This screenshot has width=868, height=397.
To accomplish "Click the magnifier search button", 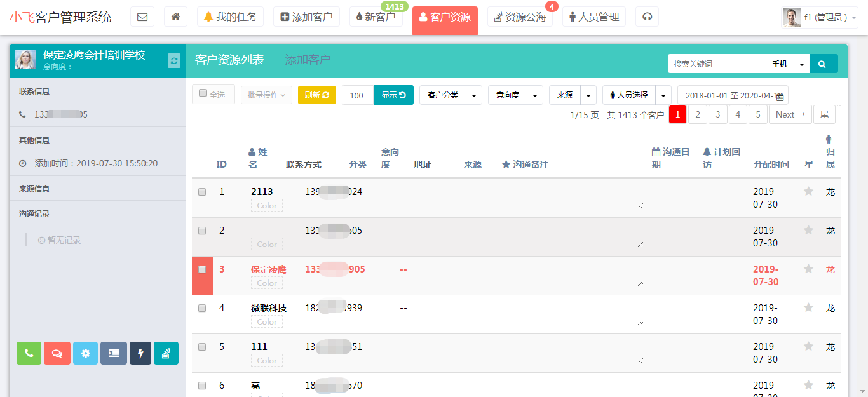I will 823,64.
